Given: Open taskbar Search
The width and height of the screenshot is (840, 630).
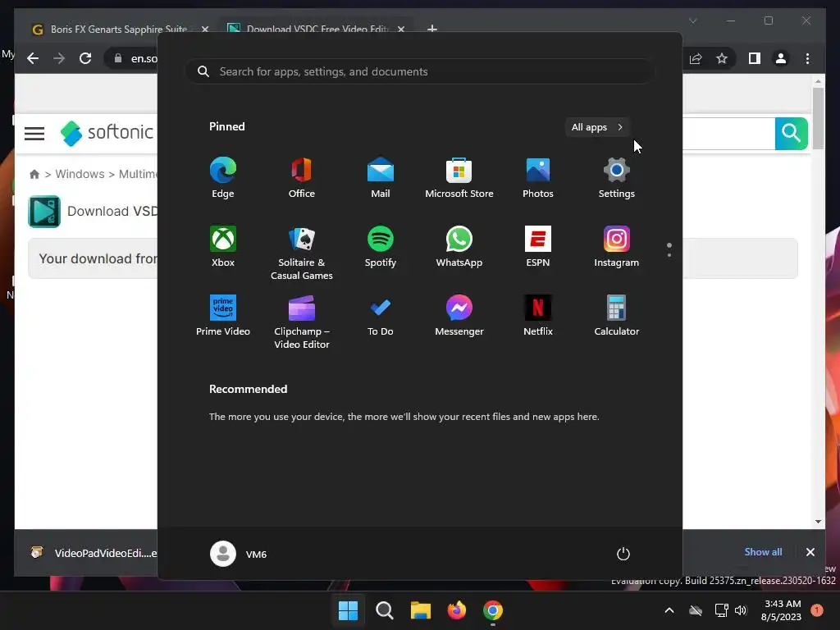Looking at the screenshot, I should point(384,610).
